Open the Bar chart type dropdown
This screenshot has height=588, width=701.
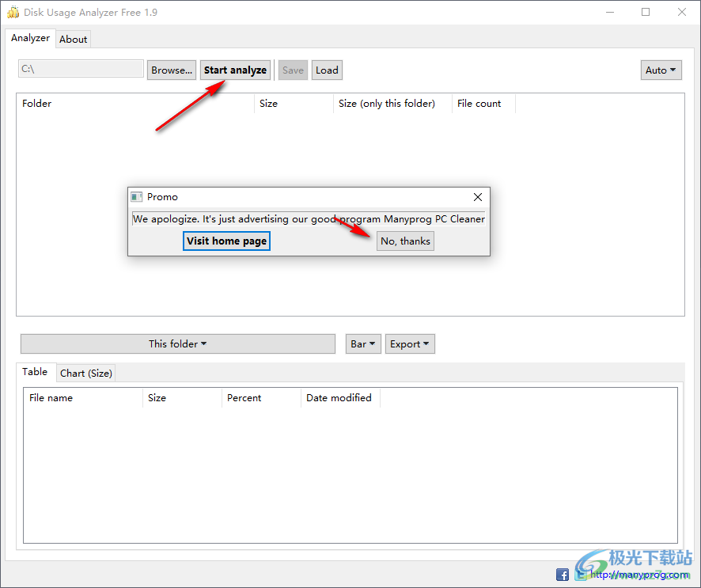pyautogui.click(x=363, y=343)
